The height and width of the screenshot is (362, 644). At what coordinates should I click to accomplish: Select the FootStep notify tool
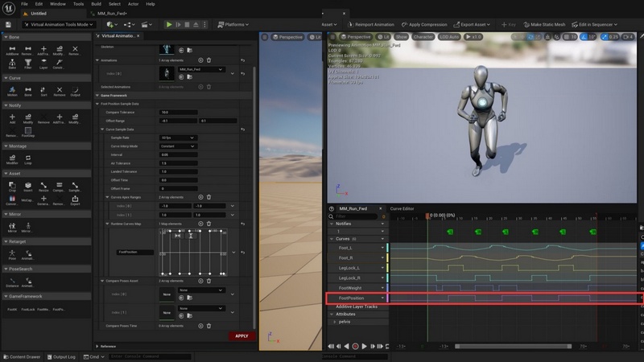click(x=28, y=131)
